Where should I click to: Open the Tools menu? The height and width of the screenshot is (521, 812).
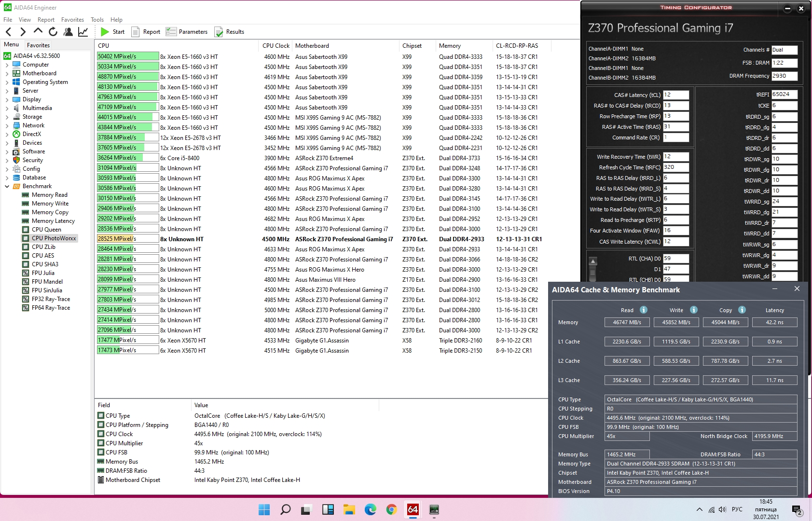[x=97, y=20]
